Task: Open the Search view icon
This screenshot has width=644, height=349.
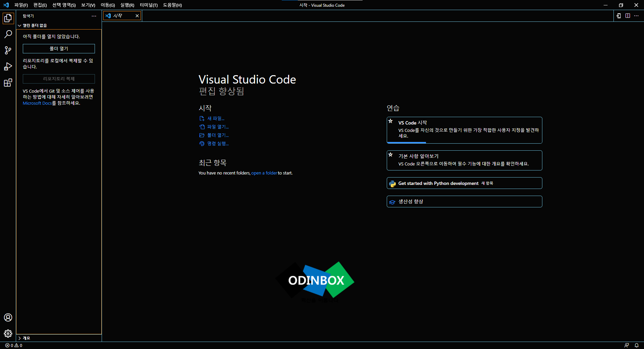Action: click(8, 34)
